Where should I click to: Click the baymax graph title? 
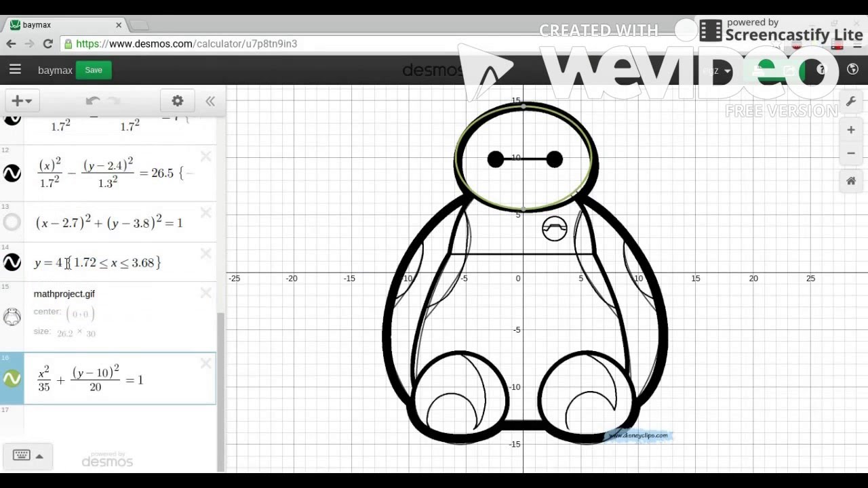coord(55,70)
